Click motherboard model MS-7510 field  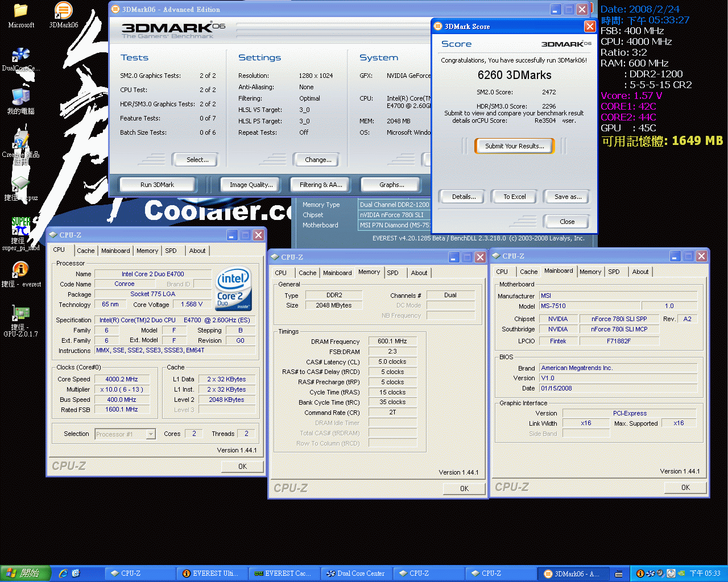(590, 306)
